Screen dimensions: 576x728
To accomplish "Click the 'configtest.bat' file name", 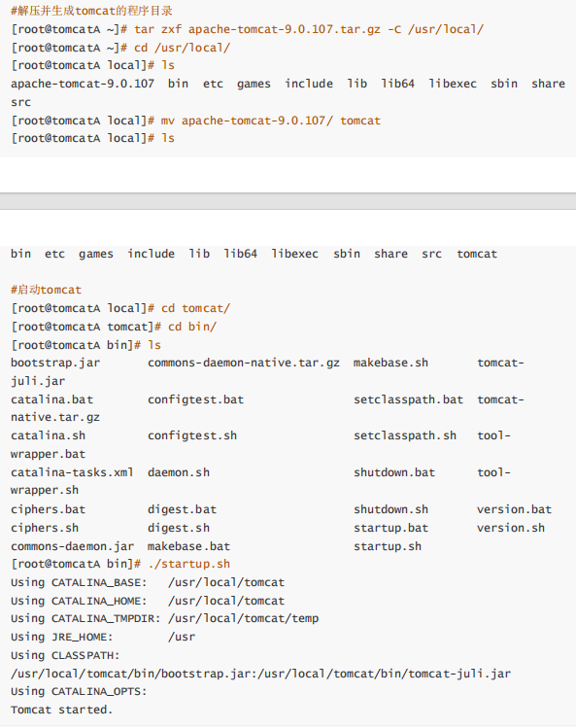I will pos(196,399).
